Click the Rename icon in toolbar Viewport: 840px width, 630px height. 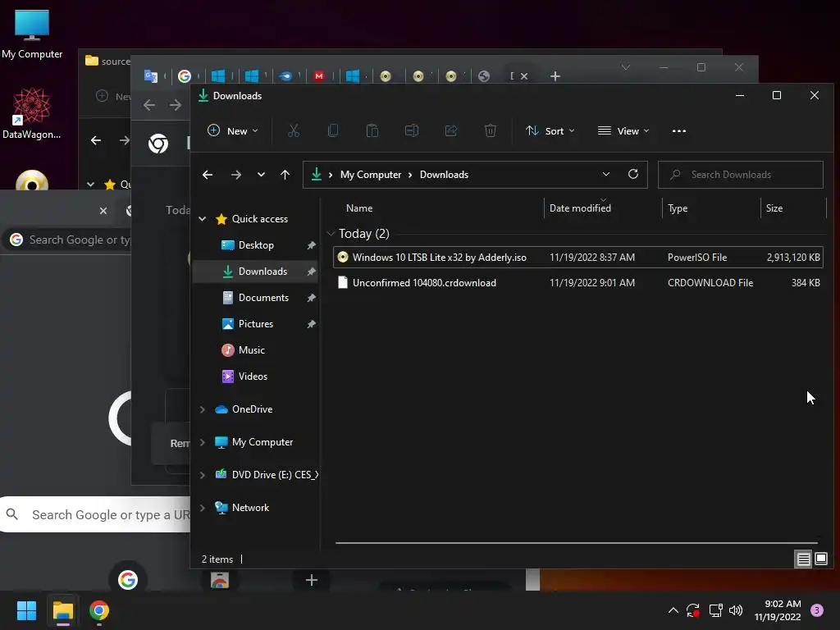point(412,130)
